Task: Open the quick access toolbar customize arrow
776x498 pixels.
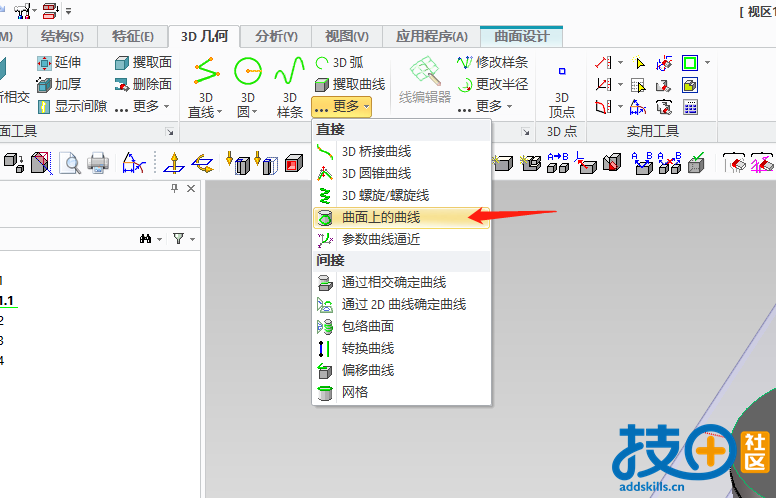Action: coord(68,11)
